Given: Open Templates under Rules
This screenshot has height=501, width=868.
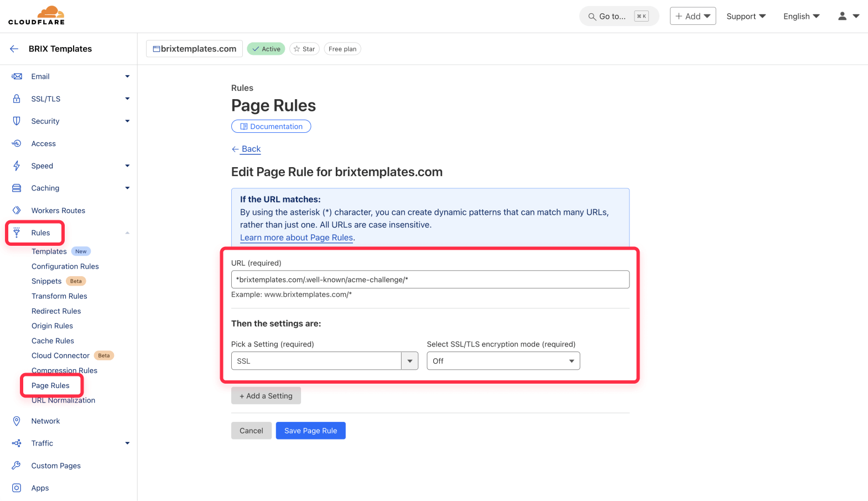Looking at the screenshot, I should (x=49, y=251).
